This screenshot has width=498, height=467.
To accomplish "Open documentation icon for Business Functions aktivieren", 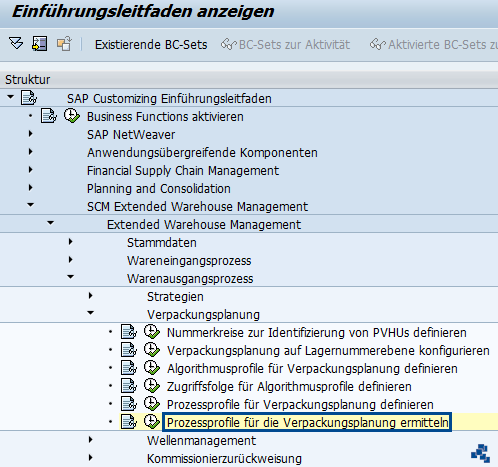I will click(x=49, y=116).
